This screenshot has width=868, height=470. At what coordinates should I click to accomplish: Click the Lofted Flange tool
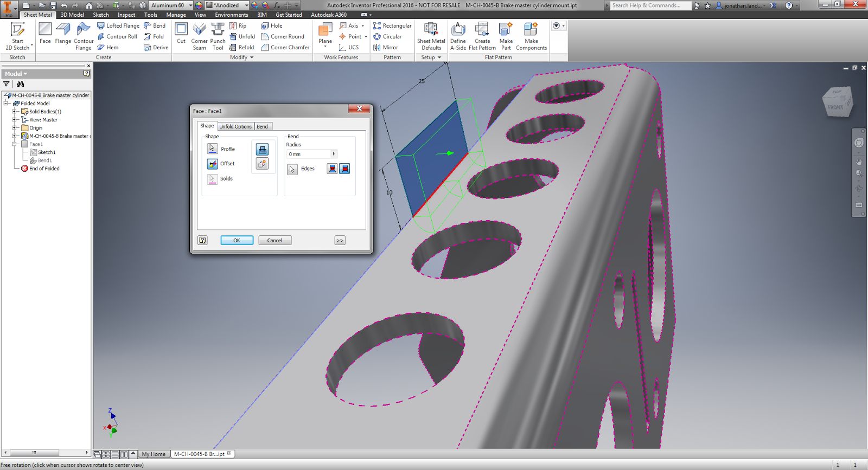(x=118, y=25)
